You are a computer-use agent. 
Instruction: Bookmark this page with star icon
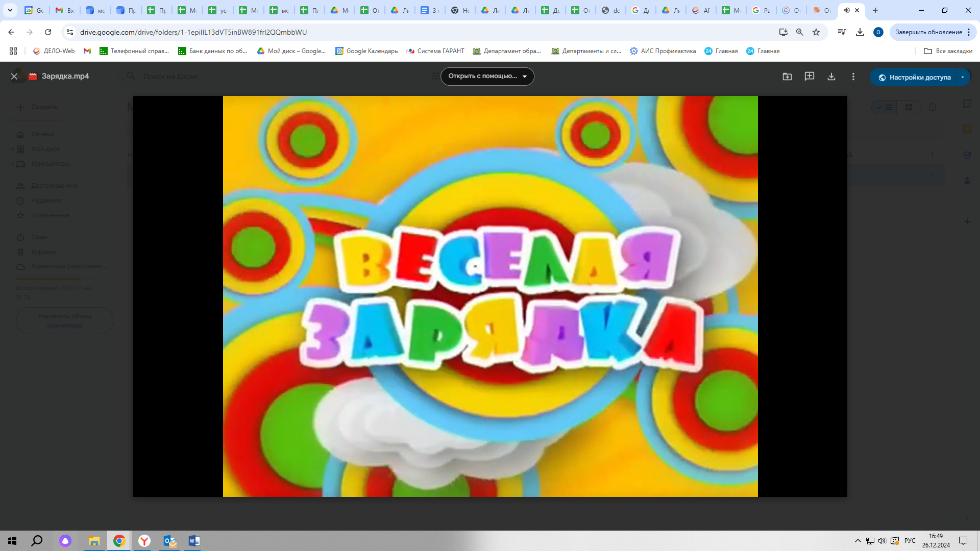[816, 32]
